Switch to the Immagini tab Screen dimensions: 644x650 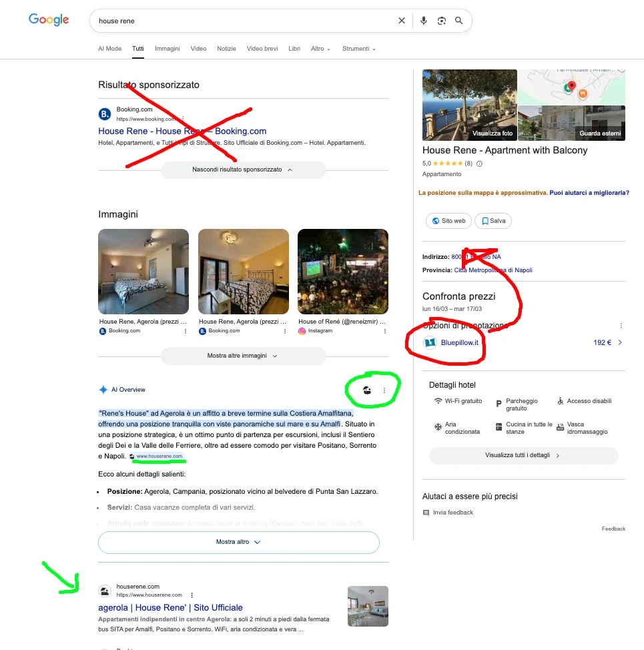coord(168,48)
